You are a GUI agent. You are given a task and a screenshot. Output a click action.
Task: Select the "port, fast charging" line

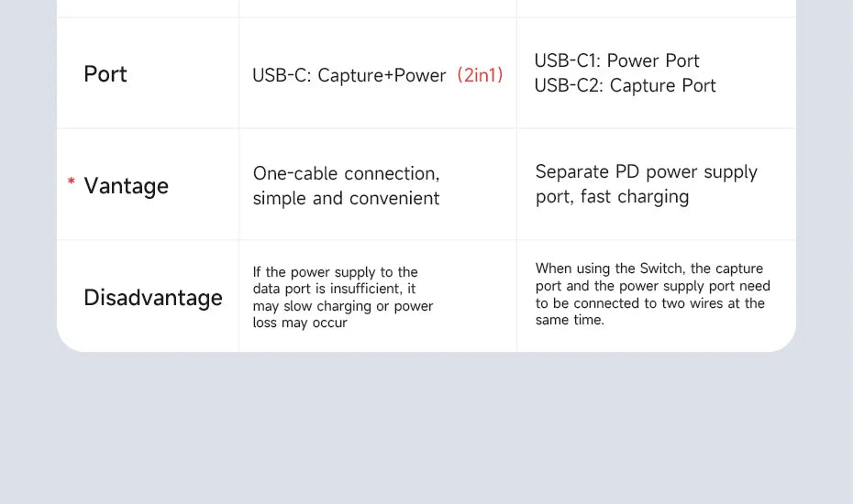point(612,197)
